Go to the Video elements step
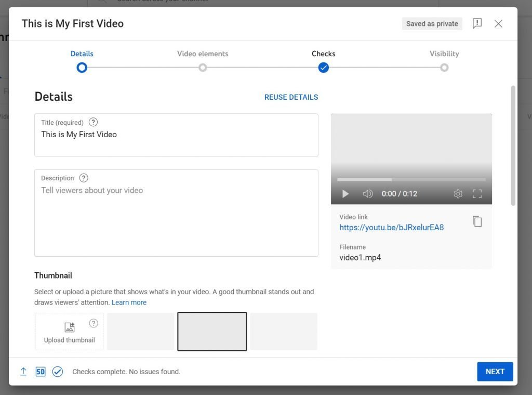This screenshot has height=395, width=532. click(203, 67)
